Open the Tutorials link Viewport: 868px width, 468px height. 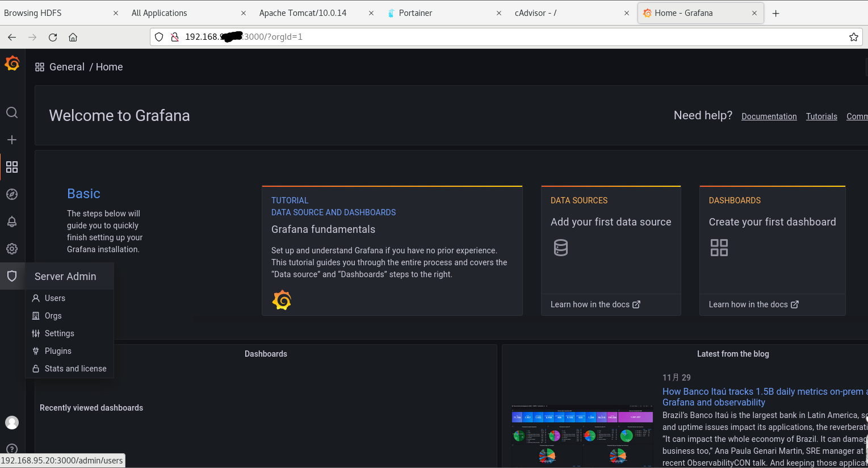821,116
